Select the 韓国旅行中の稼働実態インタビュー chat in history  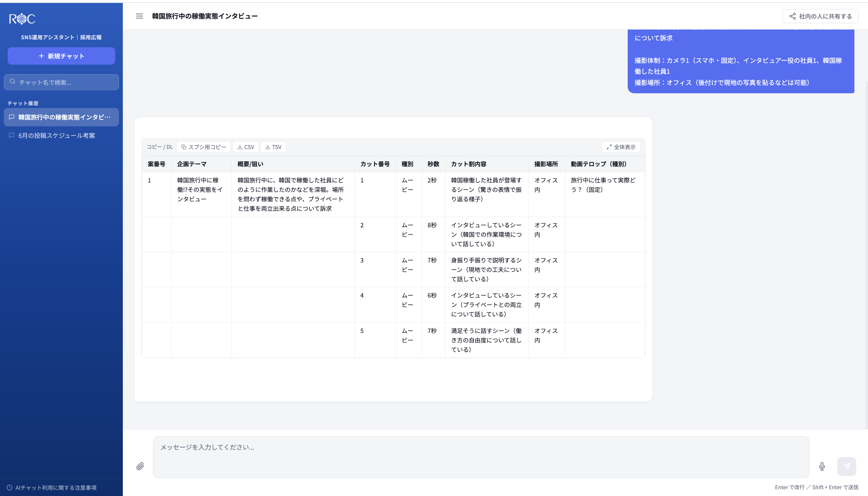click(x=61, y=117)
